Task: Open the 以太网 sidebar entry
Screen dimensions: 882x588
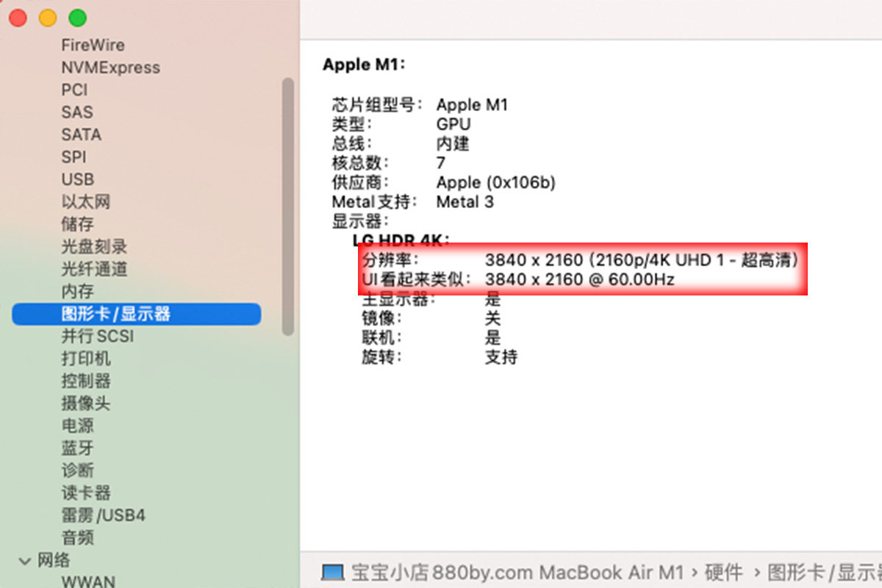Action: [85, 202]
